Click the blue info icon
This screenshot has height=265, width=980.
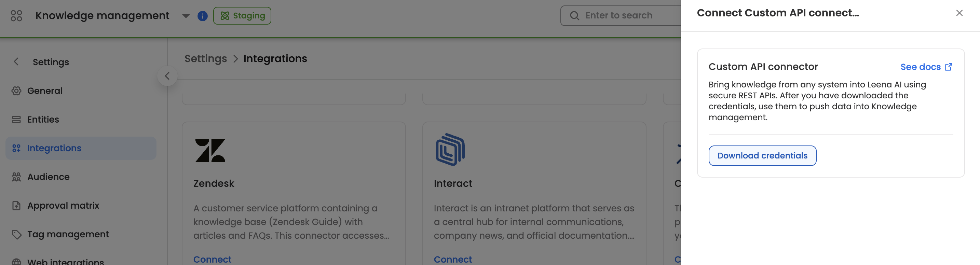click(202, 16)
